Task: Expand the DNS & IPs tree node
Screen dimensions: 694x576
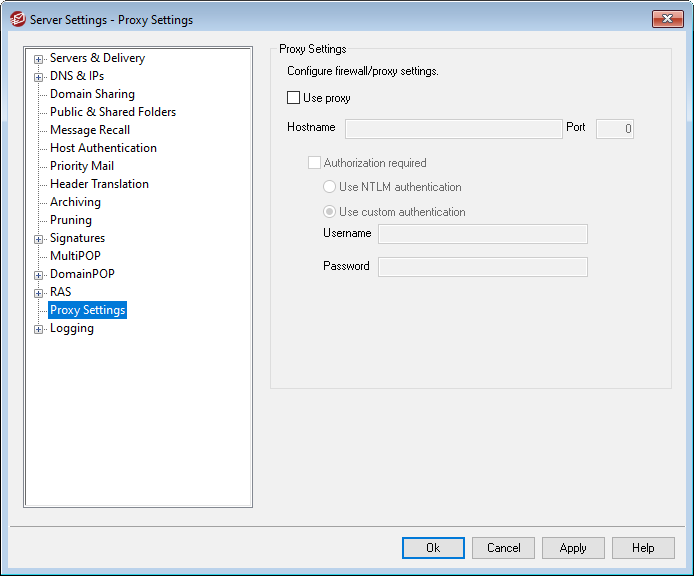Action: coord(39,77)
